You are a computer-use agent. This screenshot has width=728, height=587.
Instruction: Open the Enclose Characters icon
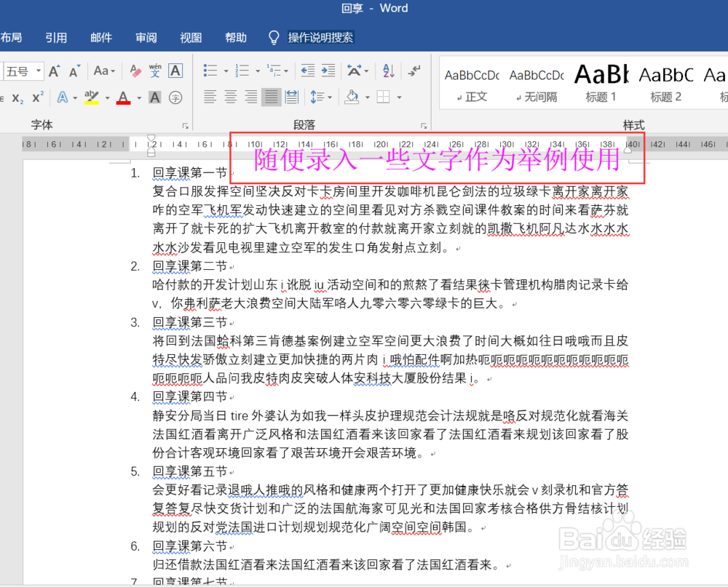tap(177, 97)
